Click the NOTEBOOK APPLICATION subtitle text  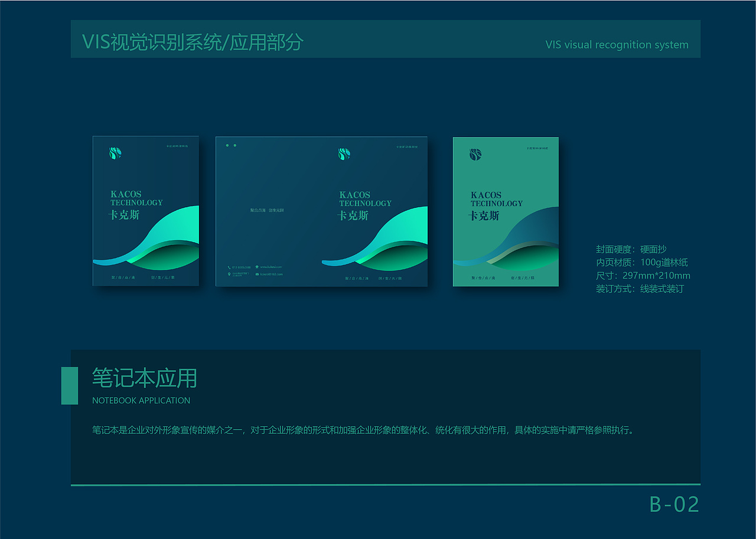pyautogui.click(x=141, y=400)
